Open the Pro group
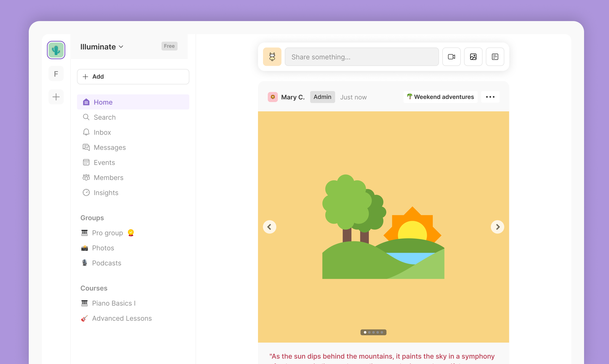The image size is (609, 364). tap(107, 233)
